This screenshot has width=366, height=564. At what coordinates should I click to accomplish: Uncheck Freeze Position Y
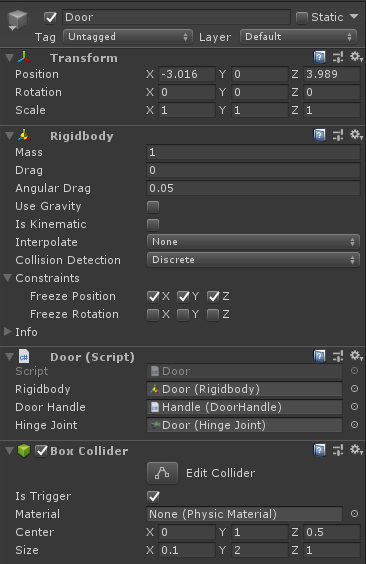183,296
